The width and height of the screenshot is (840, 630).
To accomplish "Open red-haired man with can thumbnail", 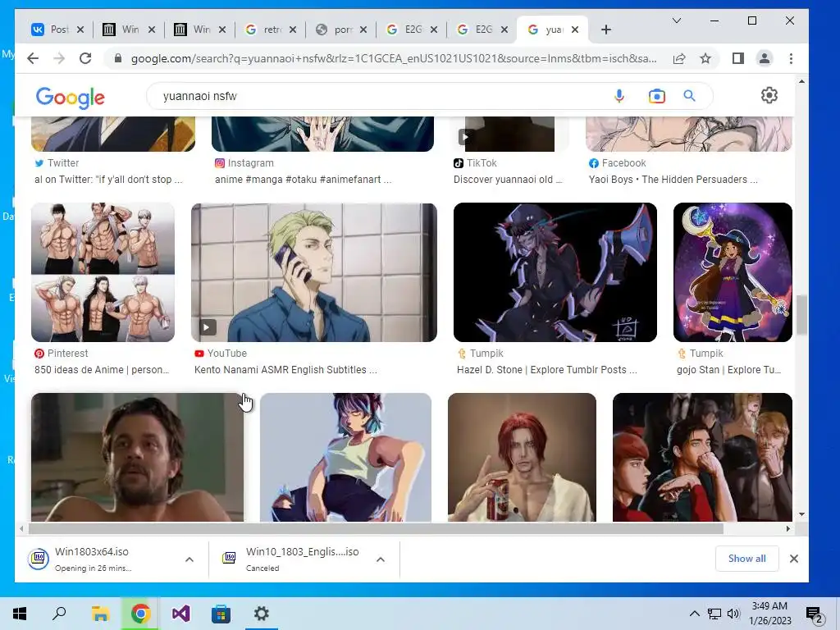I will [x=522, y=458].
